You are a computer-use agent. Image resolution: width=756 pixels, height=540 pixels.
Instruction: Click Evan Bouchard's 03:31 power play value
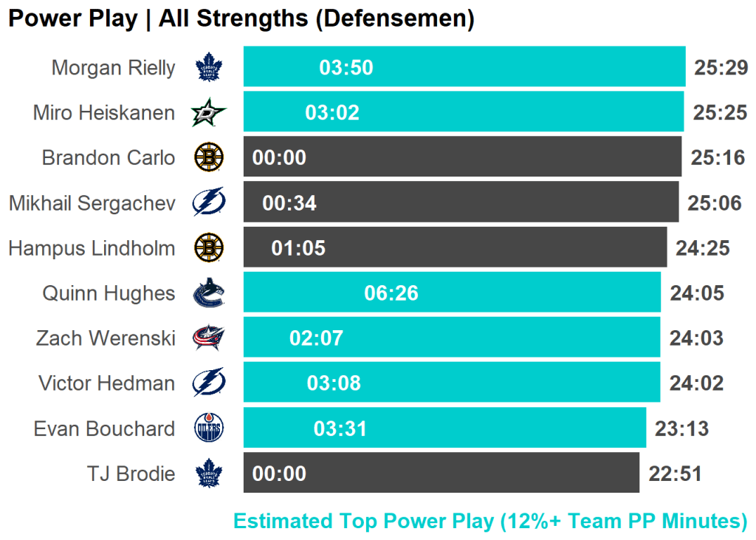click(340, 428)
